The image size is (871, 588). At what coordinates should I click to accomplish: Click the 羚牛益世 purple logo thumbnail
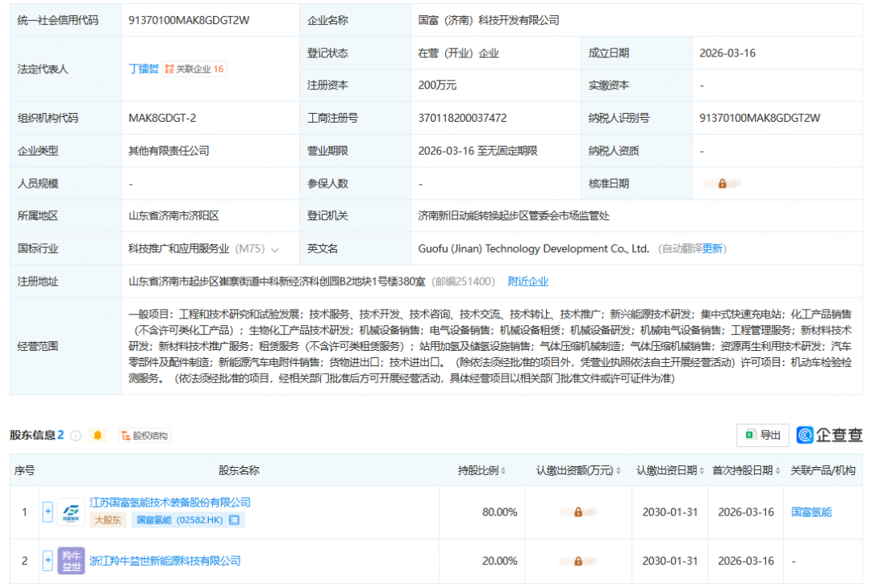click(x=71, y=560)
